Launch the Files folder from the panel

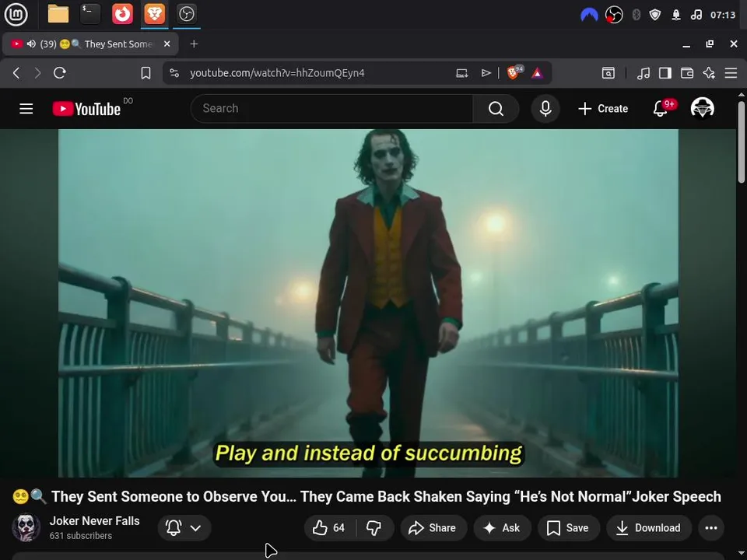(x=58, y=14)
